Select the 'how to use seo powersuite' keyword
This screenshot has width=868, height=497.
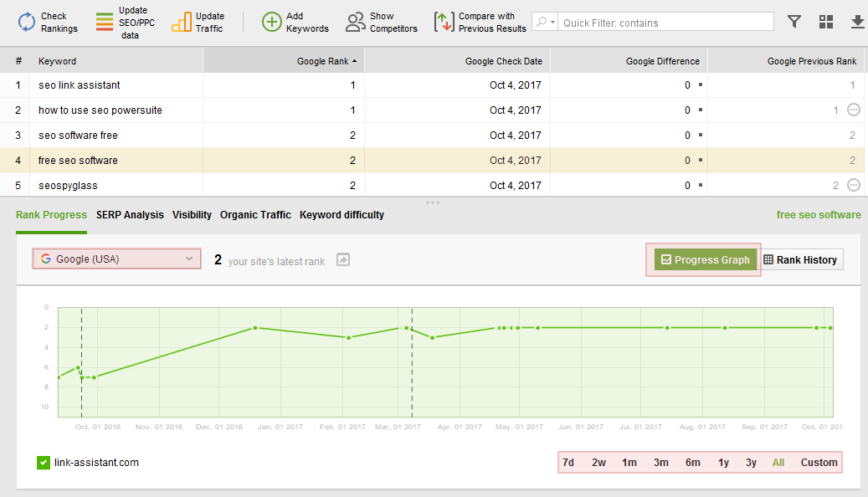[x=100, y=110]
